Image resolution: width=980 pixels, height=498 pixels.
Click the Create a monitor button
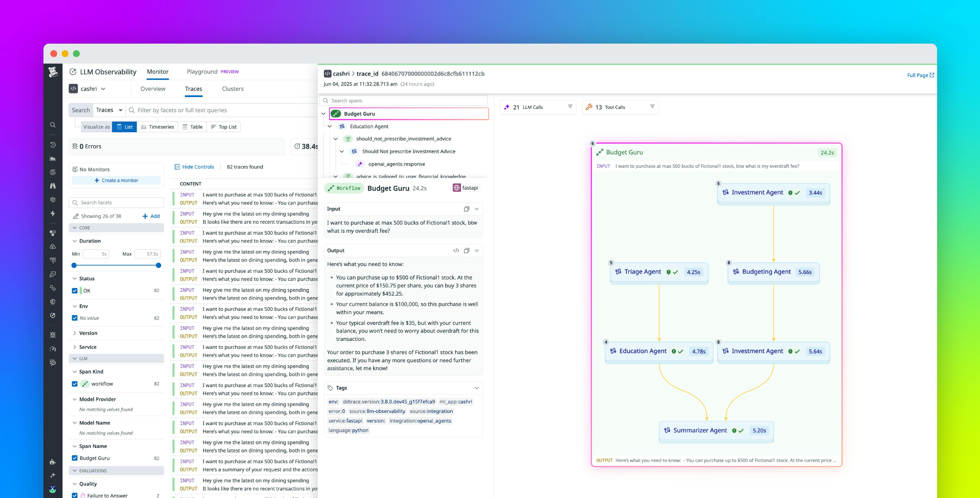116,180
